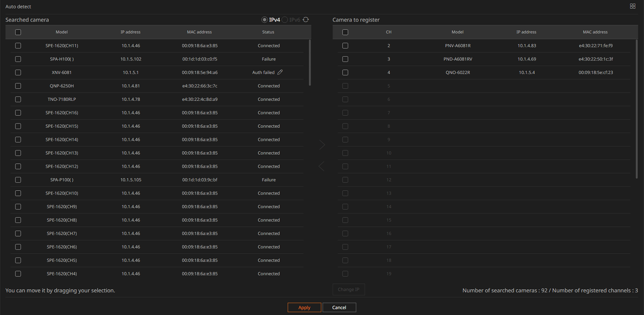Image resolution: width=644 pixels, height=315 pixels.
Task: Click the Searched camera list scrollbar
Action: [x=310, y=63]
